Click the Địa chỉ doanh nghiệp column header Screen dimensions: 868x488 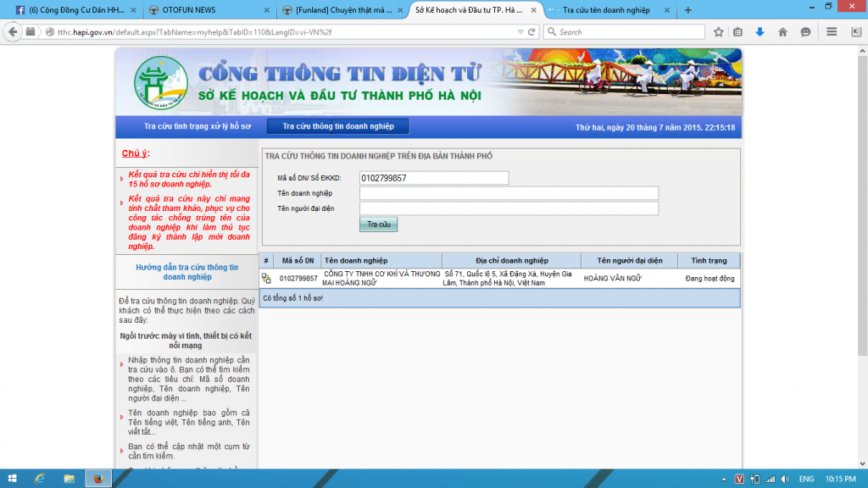(511, 261)
